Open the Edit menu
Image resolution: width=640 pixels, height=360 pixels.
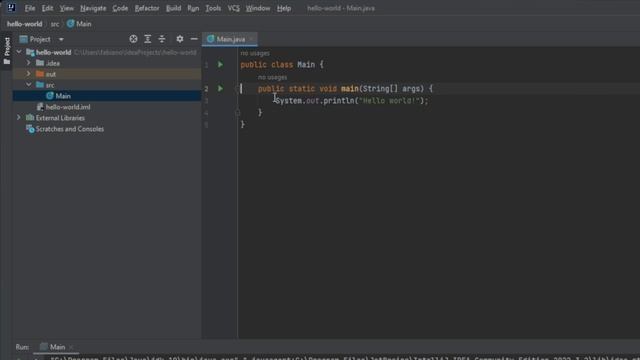tap(47, 8)
